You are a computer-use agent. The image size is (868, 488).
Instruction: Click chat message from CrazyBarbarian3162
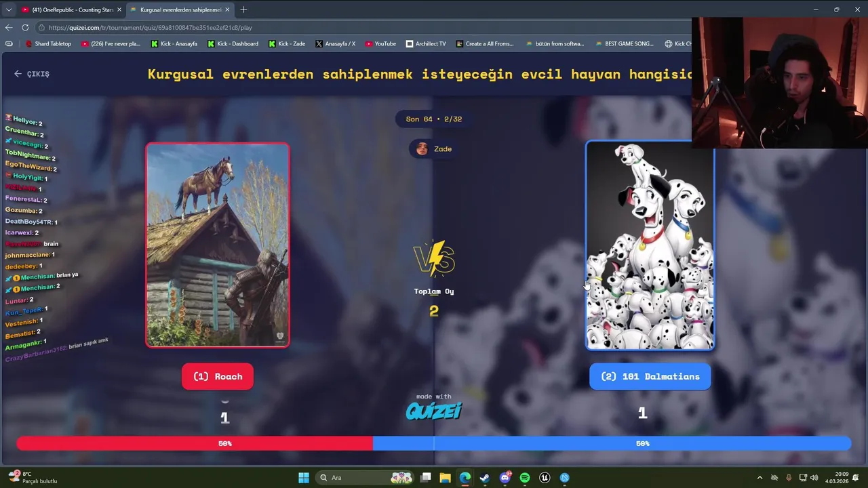point(56,350)
